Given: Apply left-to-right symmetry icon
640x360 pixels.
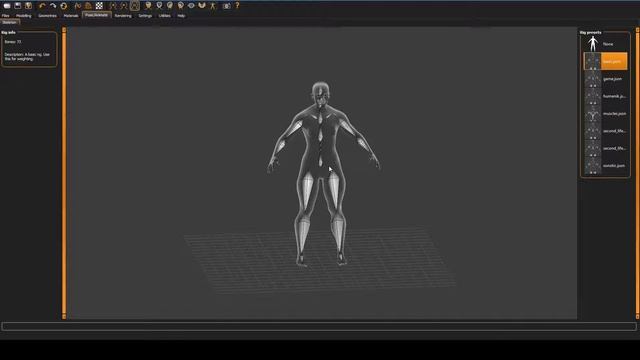Looking at the screenshot, I should pos(124,6).
